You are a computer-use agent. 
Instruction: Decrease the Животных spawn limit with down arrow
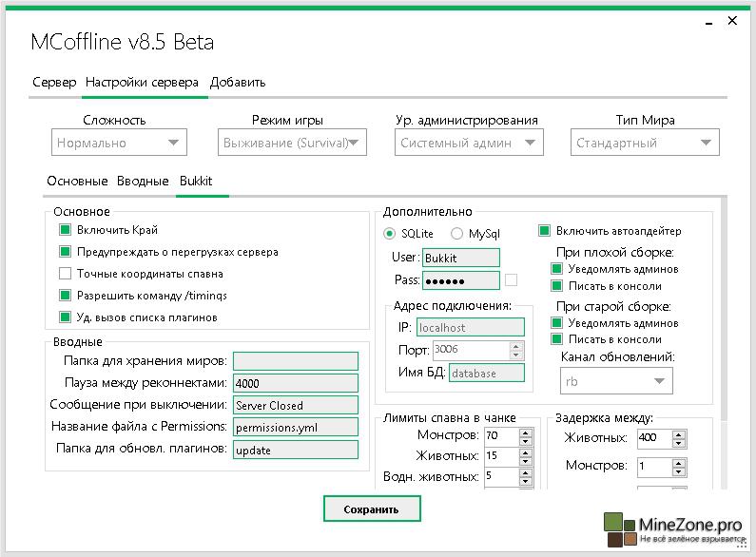click(x=527, y=462)
